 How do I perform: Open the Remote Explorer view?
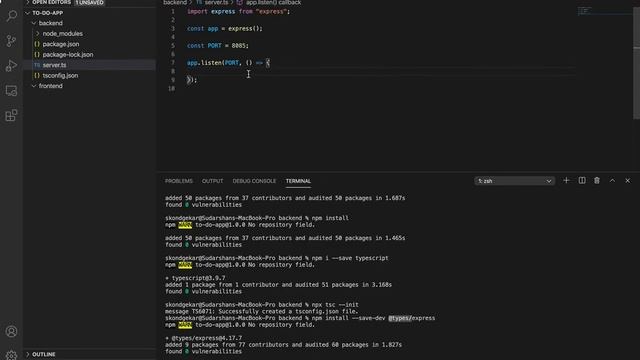click(11, 91)
